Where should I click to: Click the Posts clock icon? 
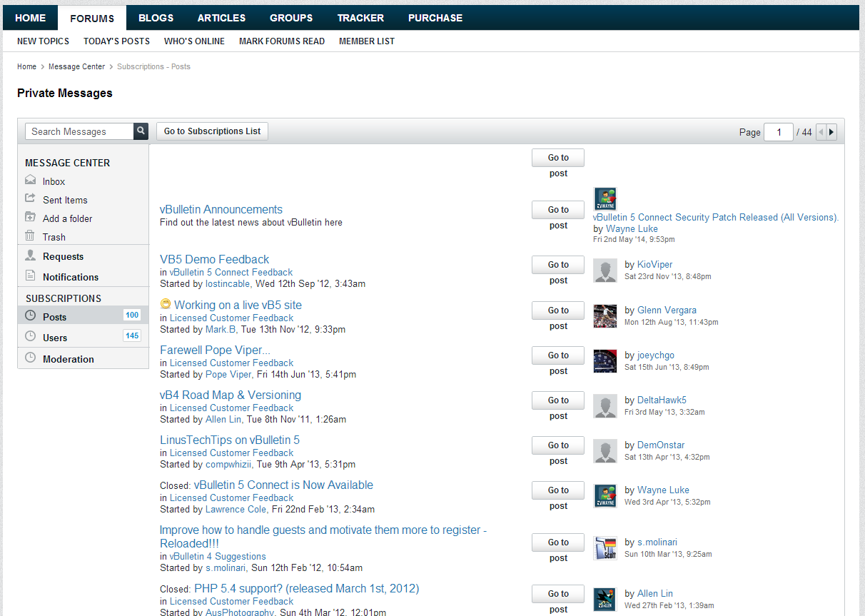(x=31, y=315)
